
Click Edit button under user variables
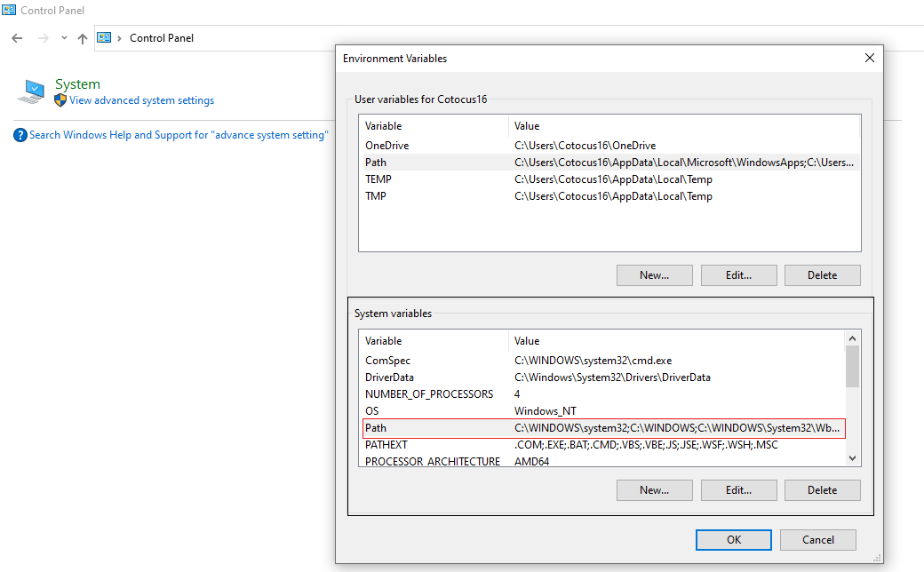pos(738,275)
